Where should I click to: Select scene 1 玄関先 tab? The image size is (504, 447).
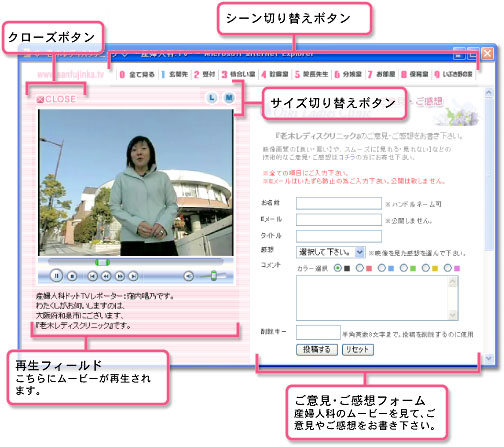(175, 74)
